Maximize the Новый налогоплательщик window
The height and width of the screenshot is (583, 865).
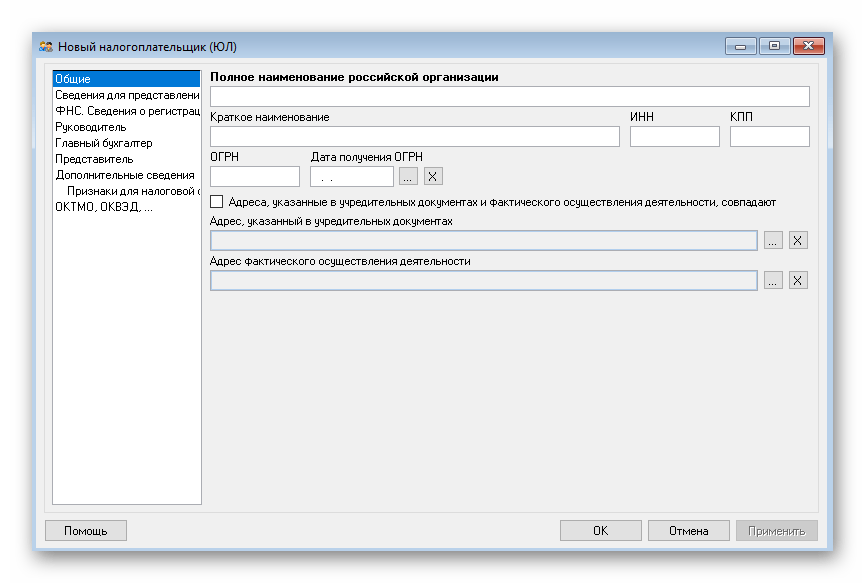[775, 46]
